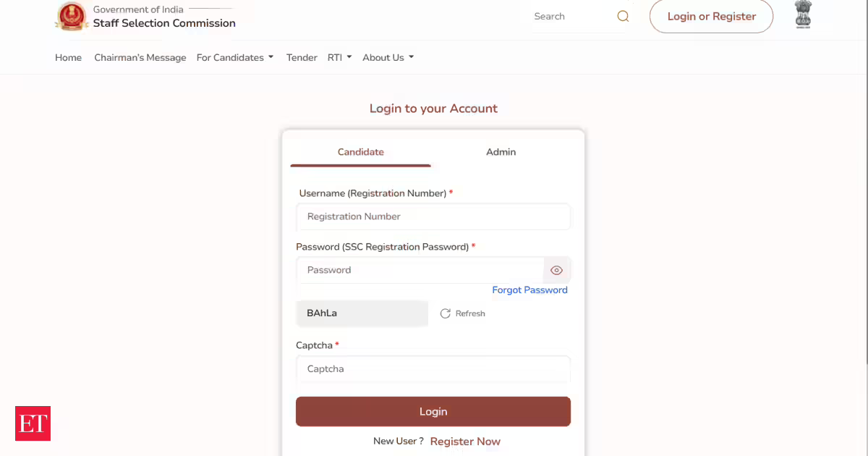Image resolution: width=868 pixels, height=456 pixels.
Task: Select the Candidate login tab
Action: [x=360, y=152]
